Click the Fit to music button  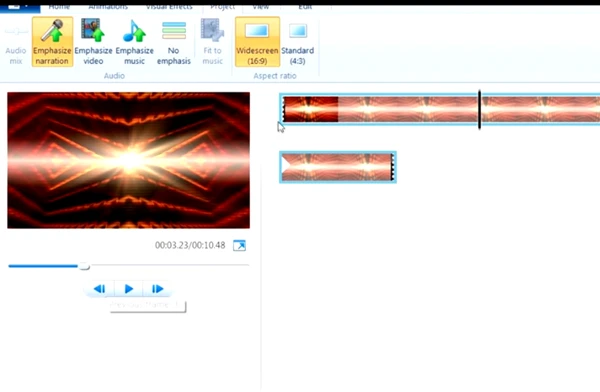pyautogui.click(x=212, y=42)
